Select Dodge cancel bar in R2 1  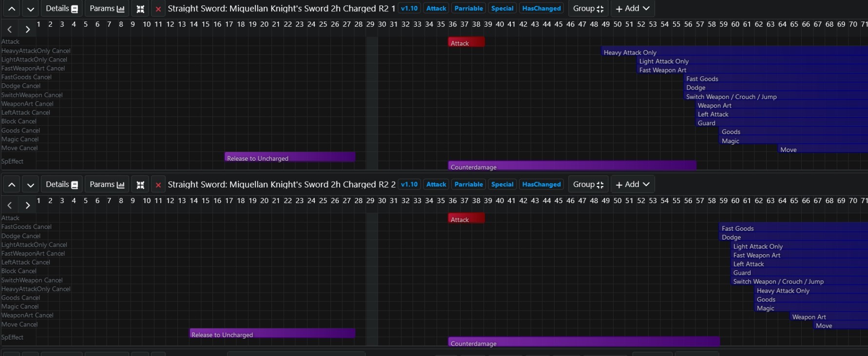click(x=776, y=87)
